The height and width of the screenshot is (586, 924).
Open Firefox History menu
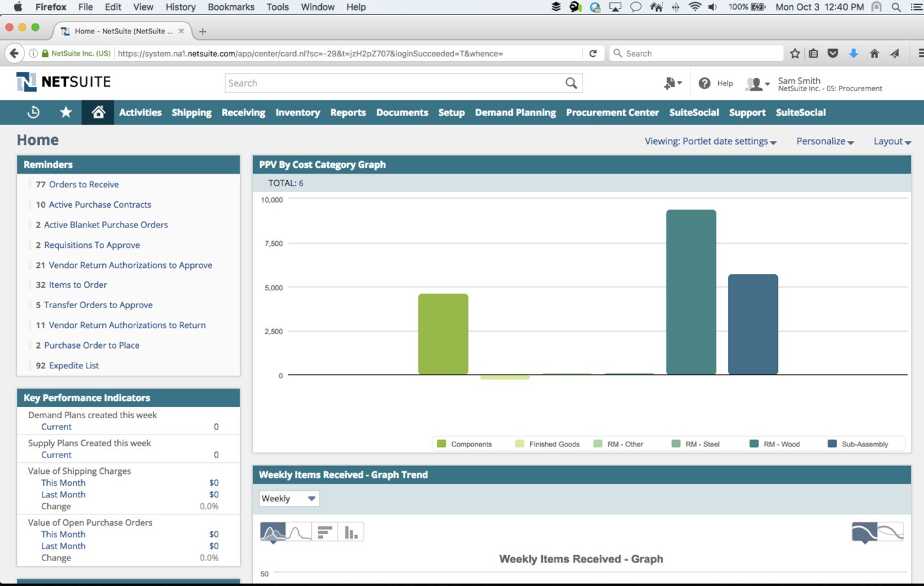[180, 7]
